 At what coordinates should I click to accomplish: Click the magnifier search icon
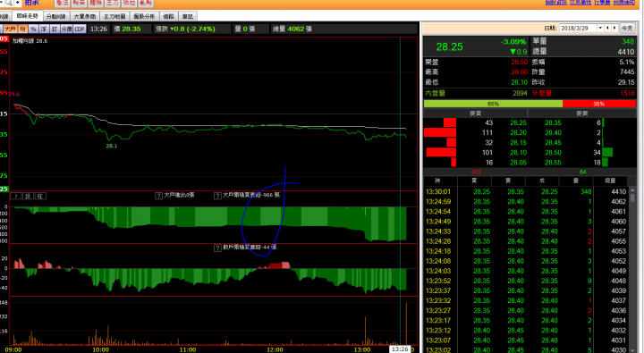9,3
